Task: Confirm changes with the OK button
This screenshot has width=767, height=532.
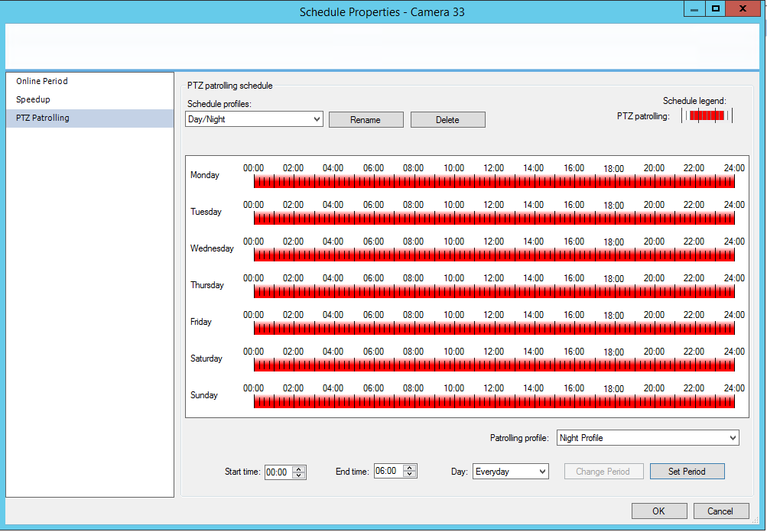Action: 658,511
